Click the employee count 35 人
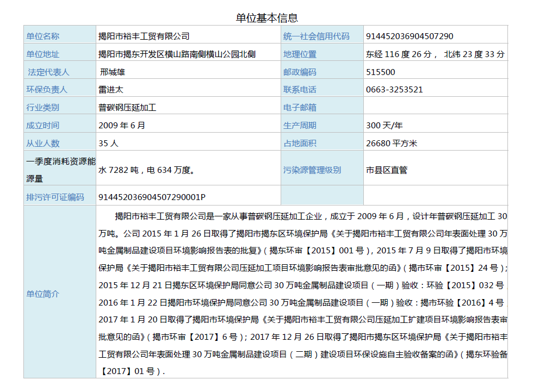 pyautogui.click(x=108, y=144)
